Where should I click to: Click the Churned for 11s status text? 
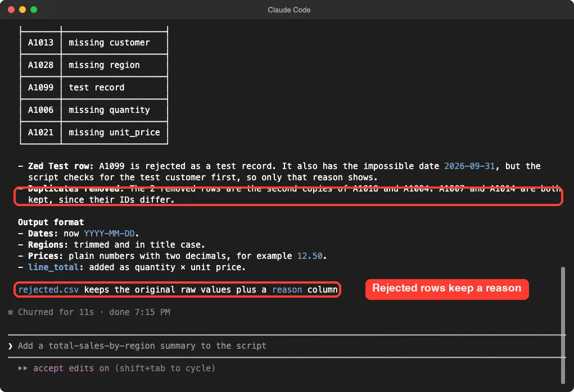click(56, 312)
